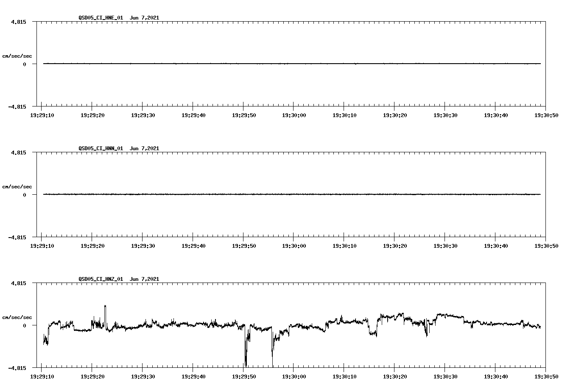Click the 19:30:20 time label under HNE plot
This screenshot has width=576, height=392.
point(394,115)
